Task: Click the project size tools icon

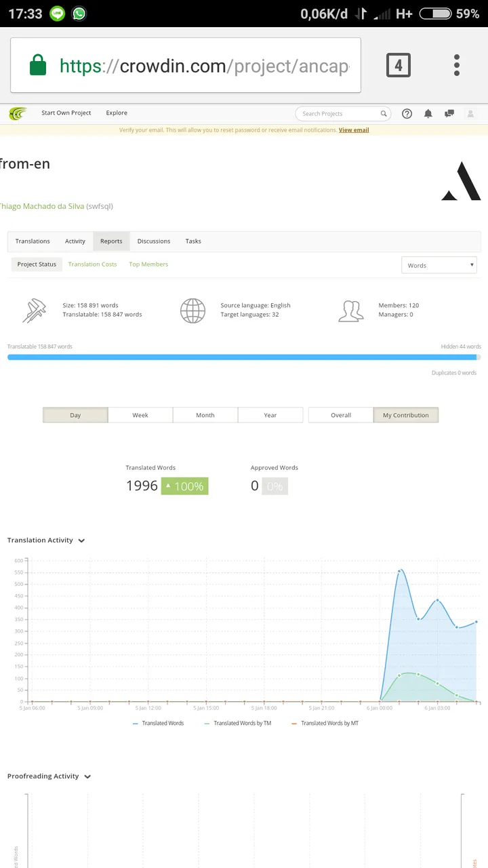Action: (x=34, y=311)
